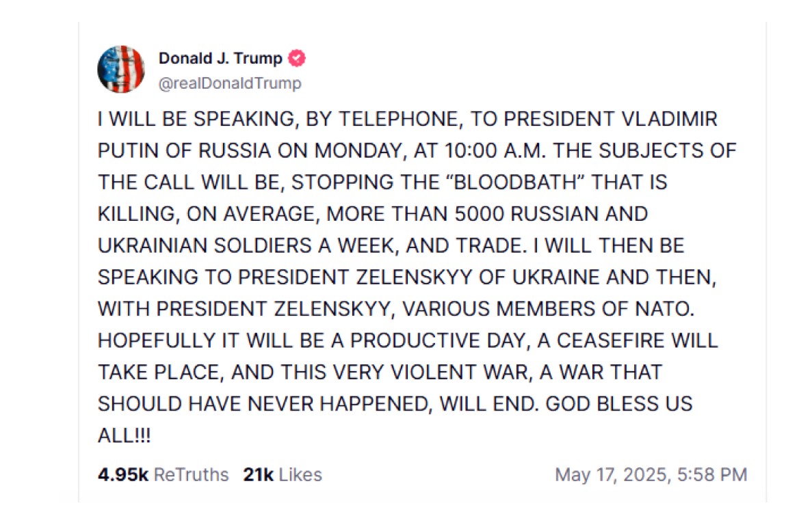Open the flag-painted profile avatar
Screen dimensions: 812x514
(121, 69)
